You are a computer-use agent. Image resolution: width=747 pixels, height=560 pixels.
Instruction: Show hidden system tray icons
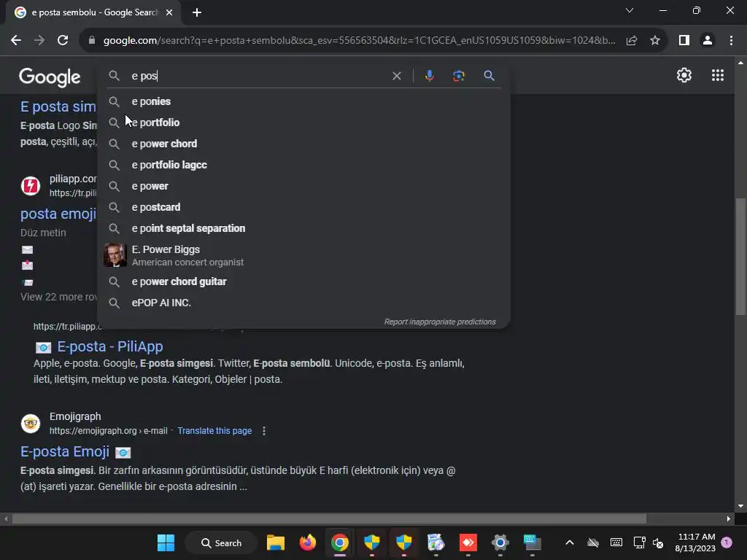tap(569, 542)
